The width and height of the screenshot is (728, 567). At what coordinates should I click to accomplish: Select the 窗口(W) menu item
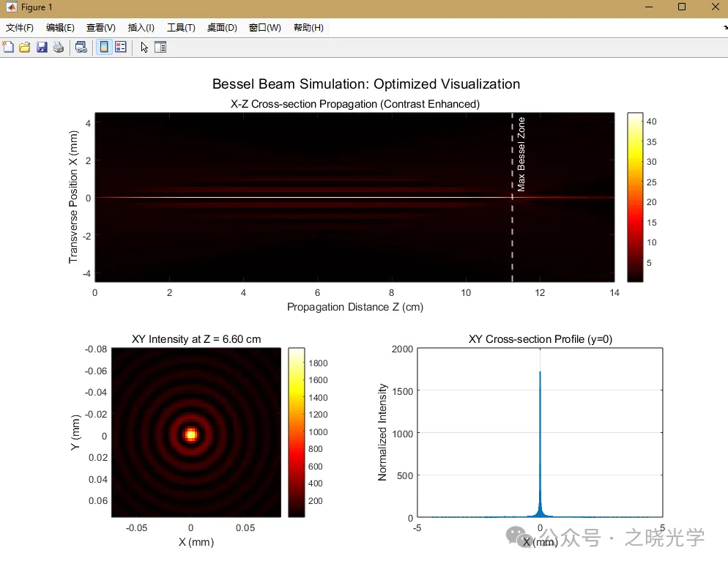point(265,28)
